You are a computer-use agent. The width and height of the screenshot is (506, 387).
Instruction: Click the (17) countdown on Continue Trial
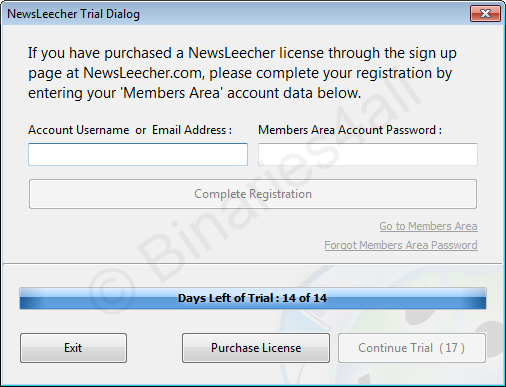click(x=452, y=348)
